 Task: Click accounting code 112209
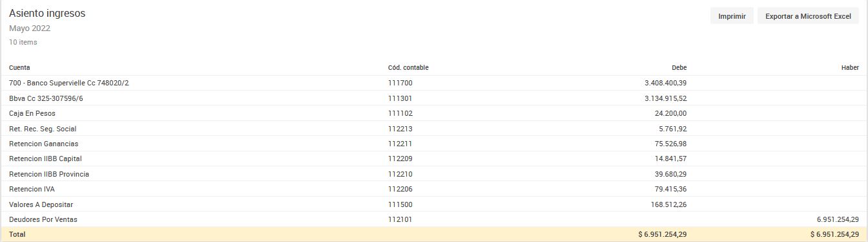[400, 159]
